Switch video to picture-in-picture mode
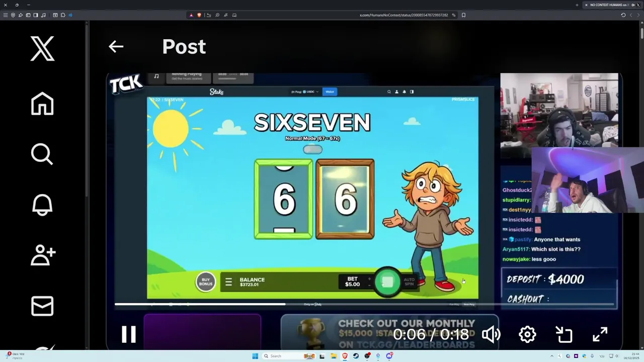 (564, 334)
